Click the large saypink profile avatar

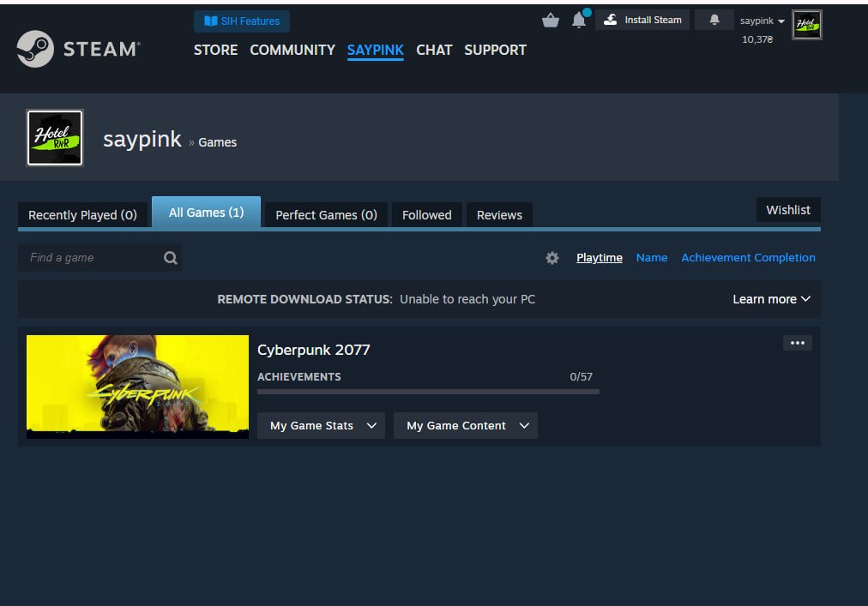[x=55, y=137]
